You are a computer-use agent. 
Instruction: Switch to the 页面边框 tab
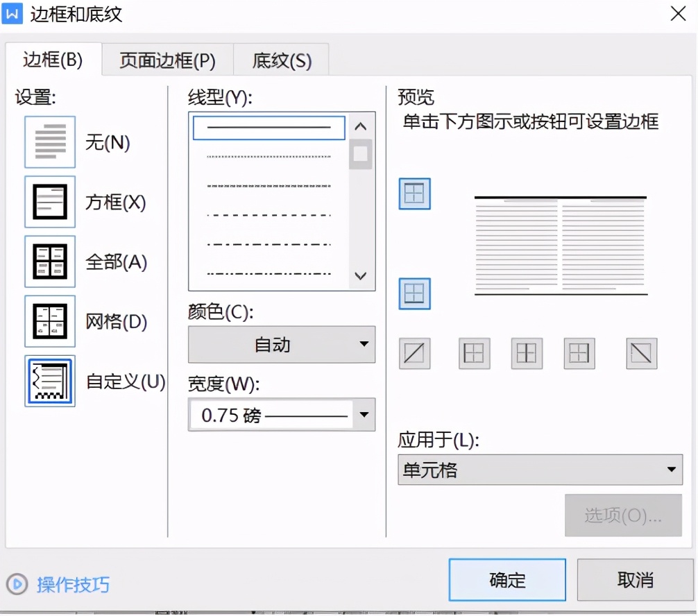pos(167,60)
